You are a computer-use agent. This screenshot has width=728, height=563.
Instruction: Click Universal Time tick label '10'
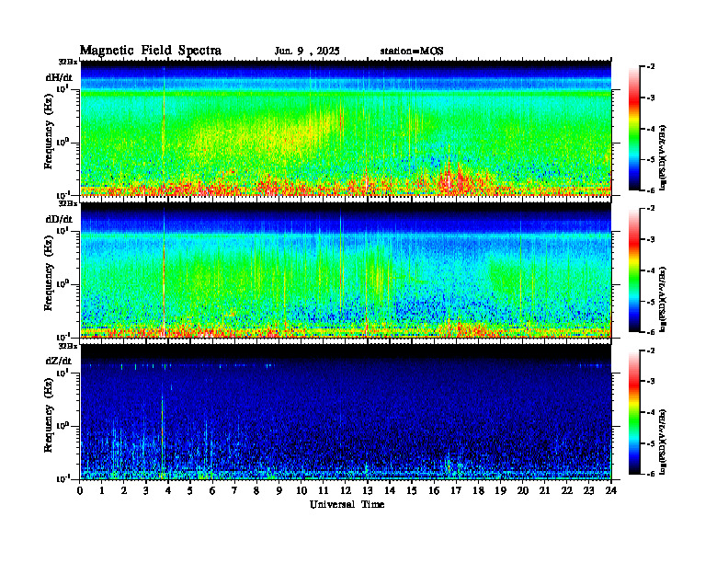(301, 490)
